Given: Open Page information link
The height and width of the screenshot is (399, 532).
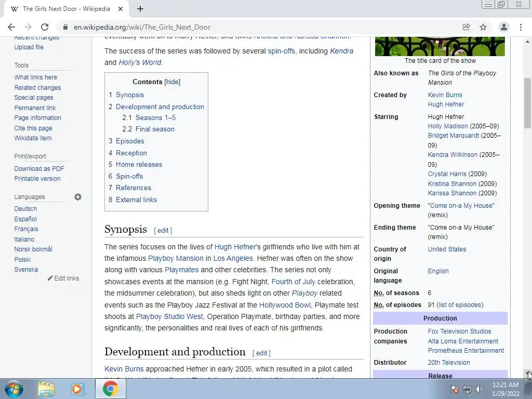Looking at the screenshot, I should 37,118.
